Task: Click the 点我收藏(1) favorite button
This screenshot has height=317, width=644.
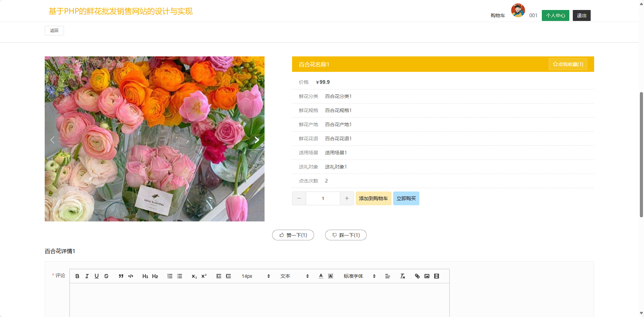Action: click(568, 64)
